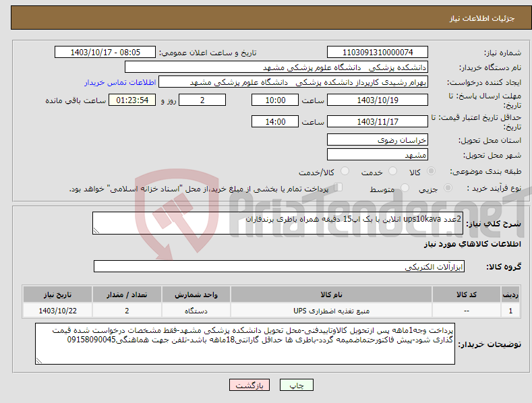Viewport: 532px width, 403px height.
Task: Click the province field خراسان رضوی
Action: coord(378,139)
